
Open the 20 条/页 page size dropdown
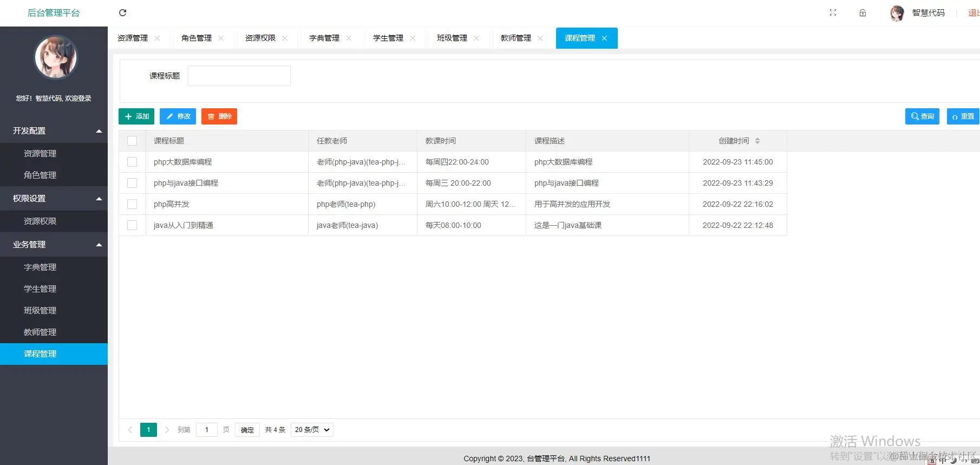(x=312, y=430)
